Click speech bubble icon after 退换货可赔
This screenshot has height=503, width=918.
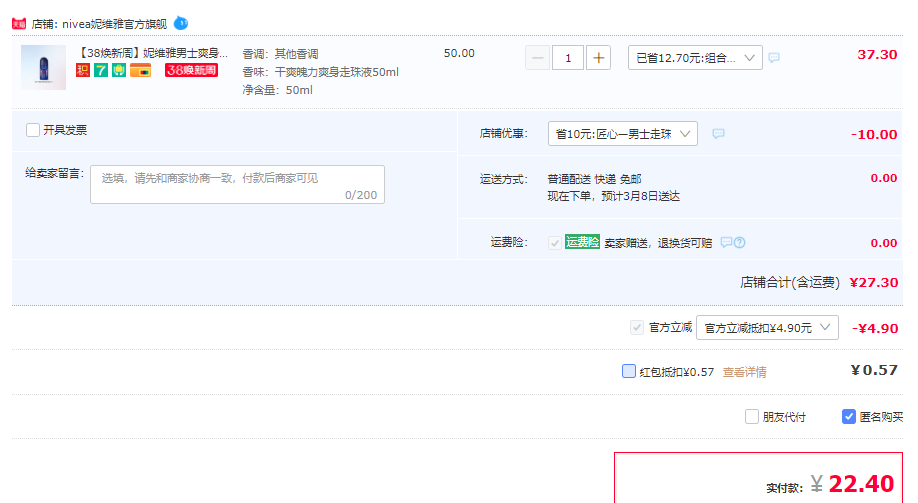tap(726, 242)
